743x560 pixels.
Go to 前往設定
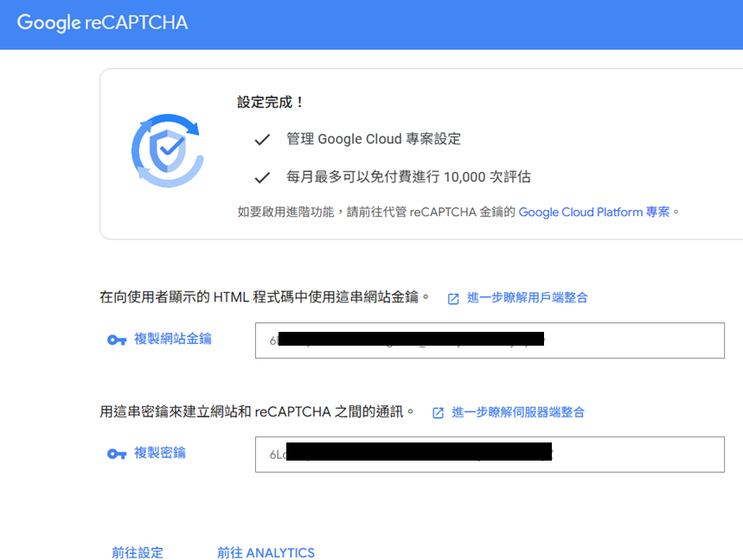click(138, 552)
